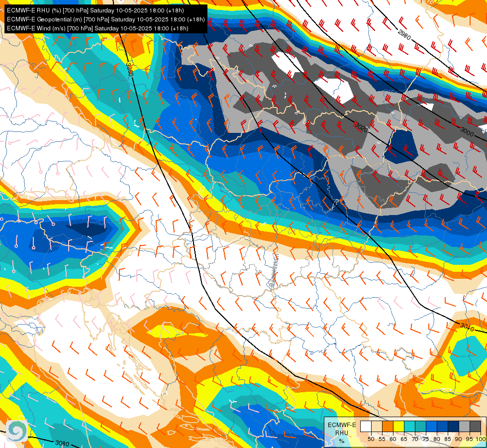Select the bright blue 75-80% legend swatch
487x448 pixels.
[432, 426]
